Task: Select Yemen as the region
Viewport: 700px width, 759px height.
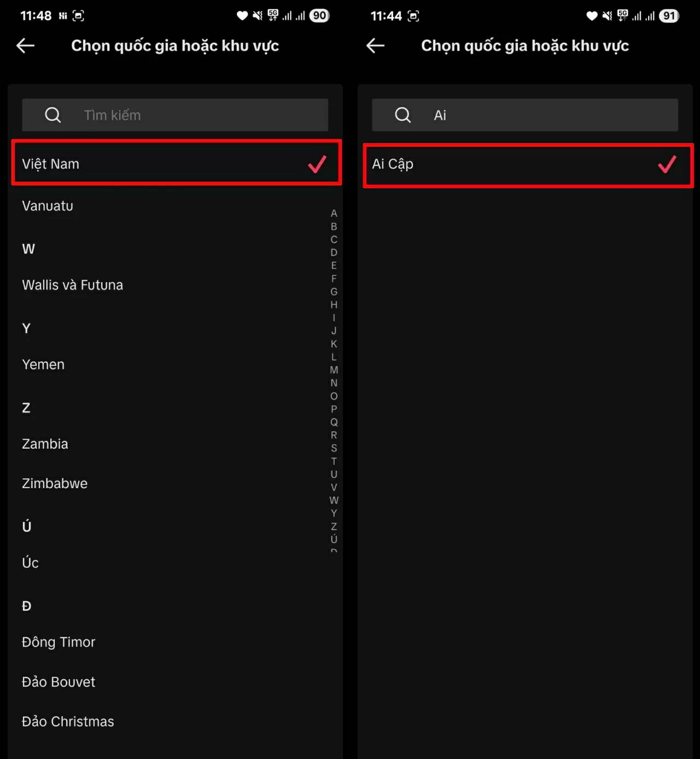Action: (x=43, y=364)
